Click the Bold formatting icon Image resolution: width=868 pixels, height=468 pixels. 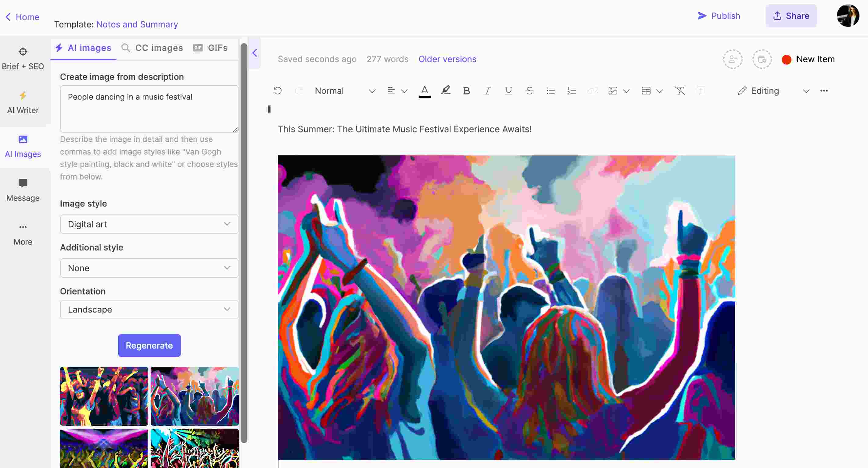(x=465, y=91)
